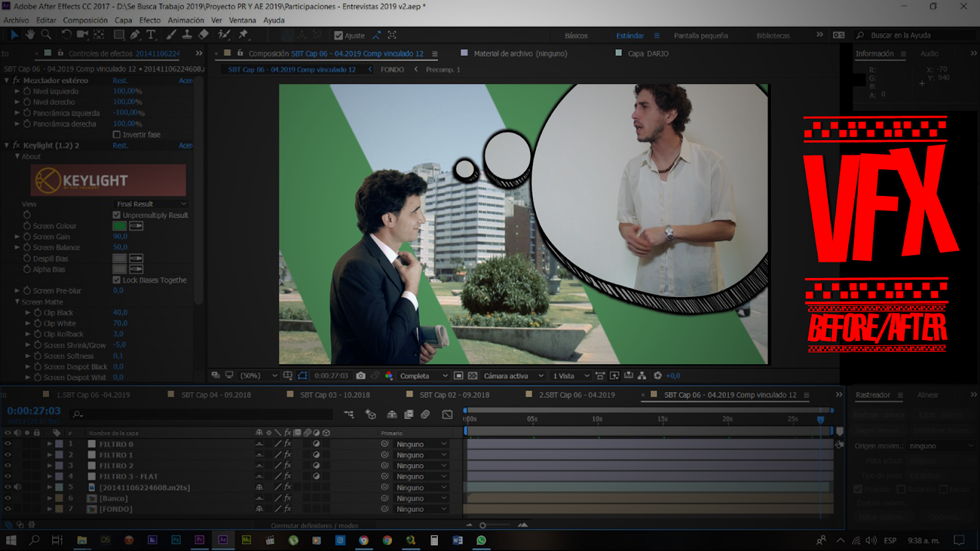Select the Pen tool
Viewport: 980px width, 551px height.
[x=135, y=35]
